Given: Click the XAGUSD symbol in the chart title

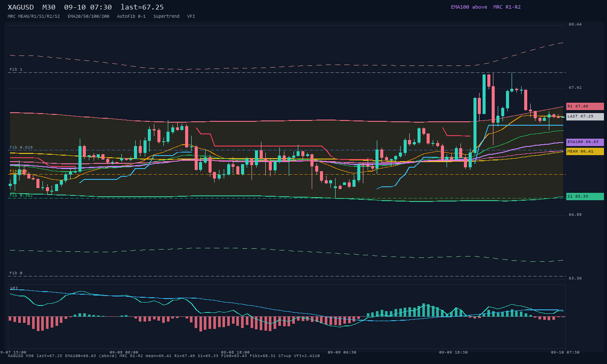Looking at the screenshot, I should pyautogui.click(x=21, y=7).
